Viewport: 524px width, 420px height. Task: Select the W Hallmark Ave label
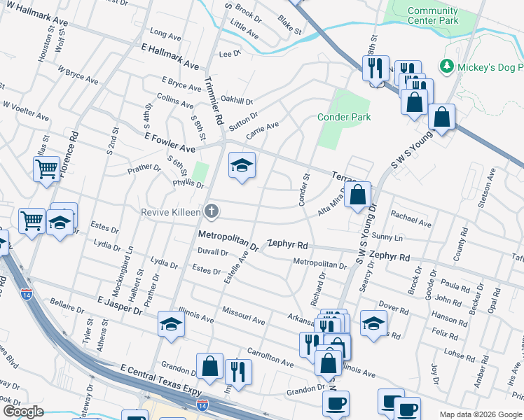click(x=37, y=14)
